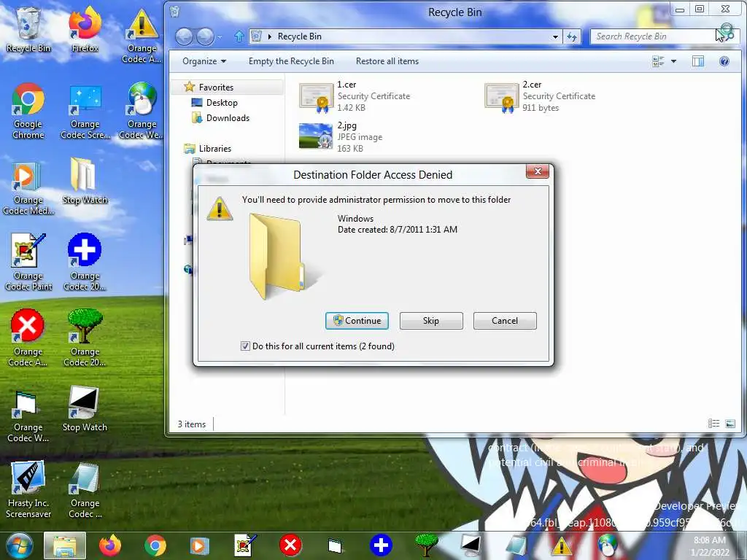
Task: Open recent locations arrow near back button
Action: 220,36
